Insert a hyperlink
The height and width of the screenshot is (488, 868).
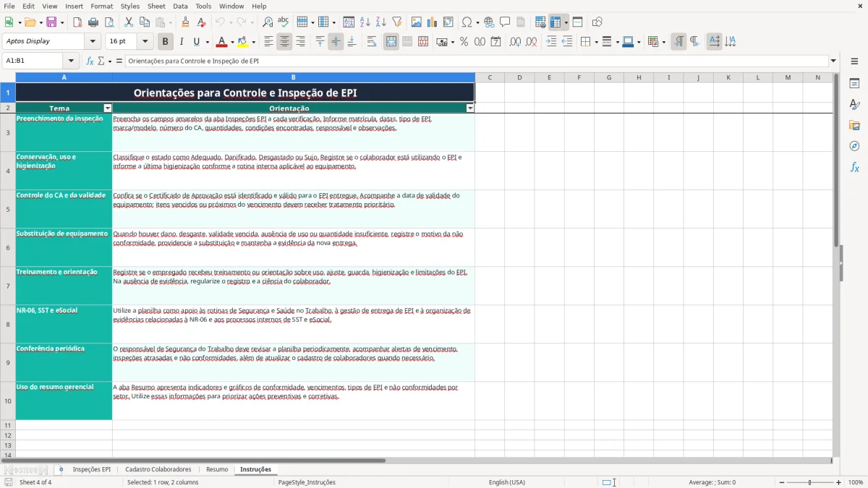click(490, 22)
